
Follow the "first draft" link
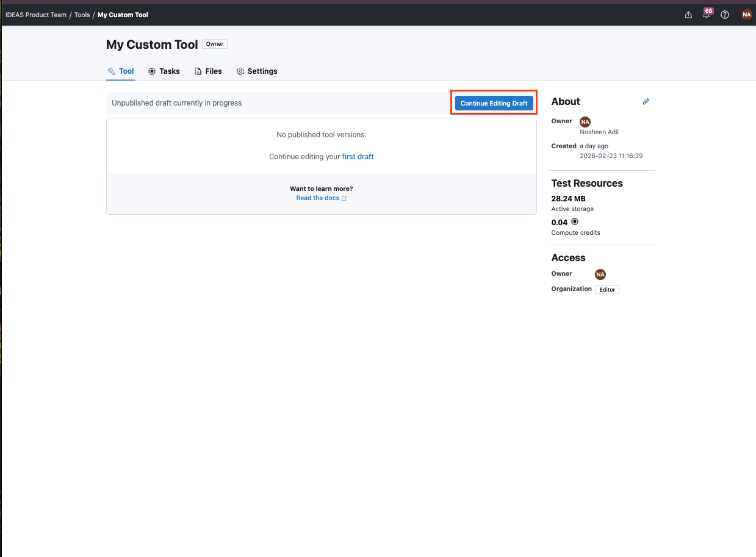pyautogui.click(x=358, y=157)
